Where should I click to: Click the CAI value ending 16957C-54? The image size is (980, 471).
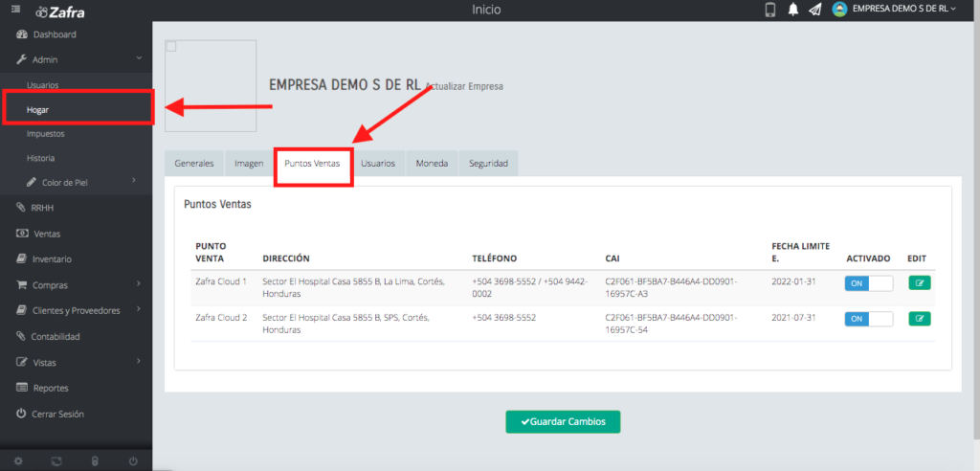tap(671, 324)
